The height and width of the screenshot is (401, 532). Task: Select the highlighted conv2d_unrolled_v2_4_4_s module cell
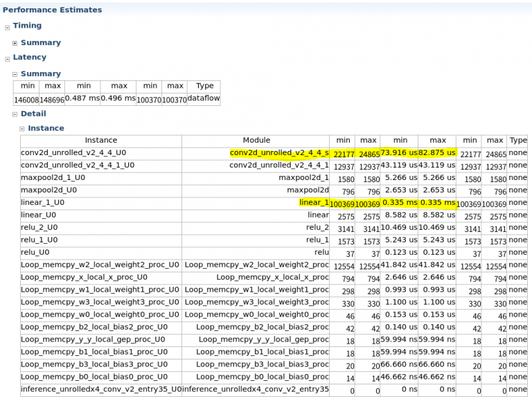point(279,153)
